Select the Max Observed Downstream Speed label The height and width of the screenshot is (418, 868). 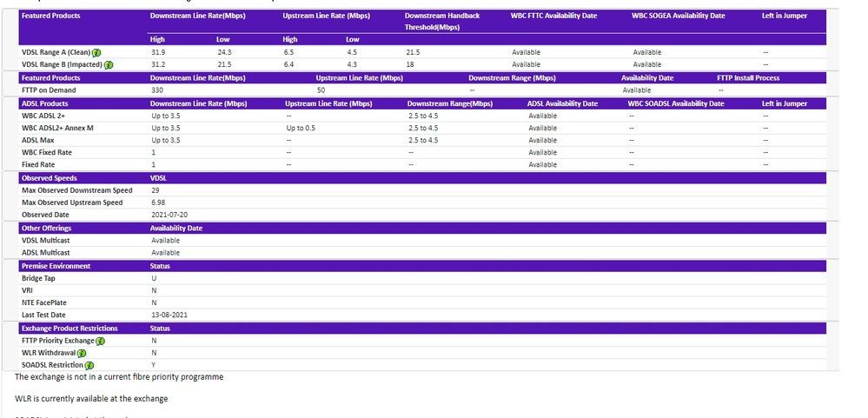[77, 190]
